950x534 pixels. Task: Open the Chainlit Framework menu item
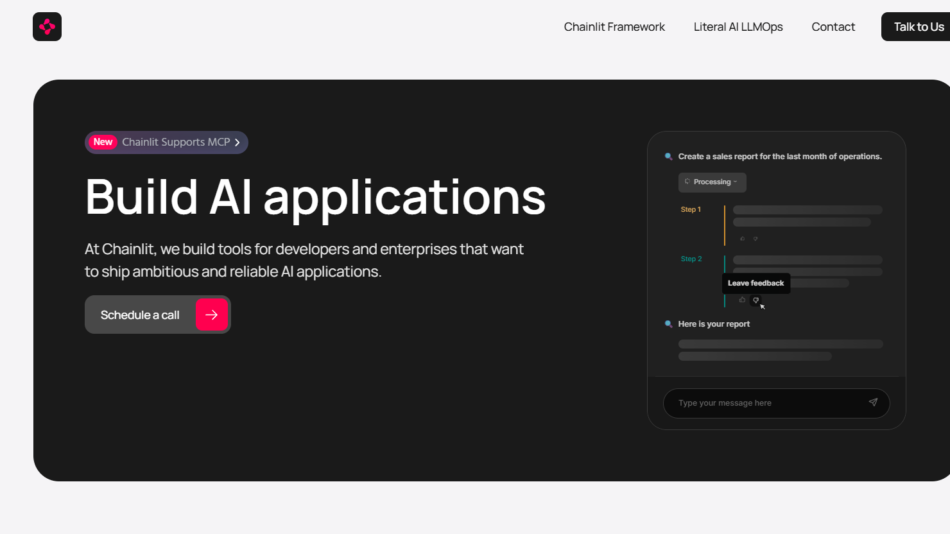[614, 27]
